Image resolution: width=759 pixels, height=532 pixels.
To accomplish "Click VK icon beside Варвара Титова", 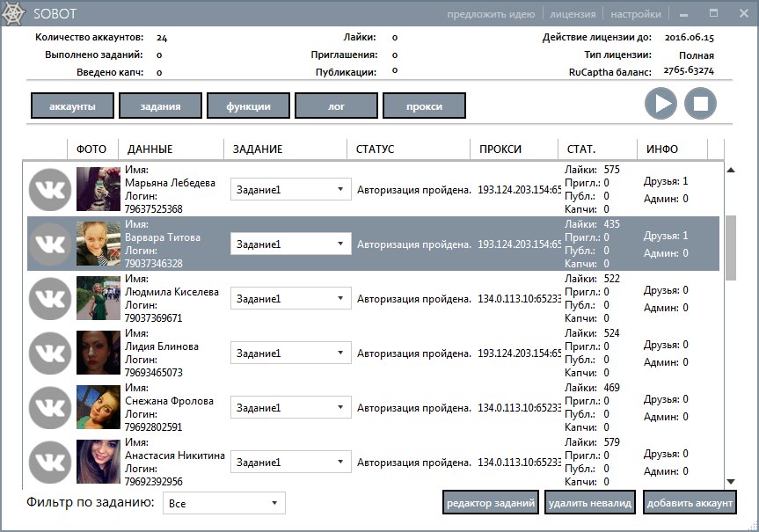I will (x=51, y=244).
